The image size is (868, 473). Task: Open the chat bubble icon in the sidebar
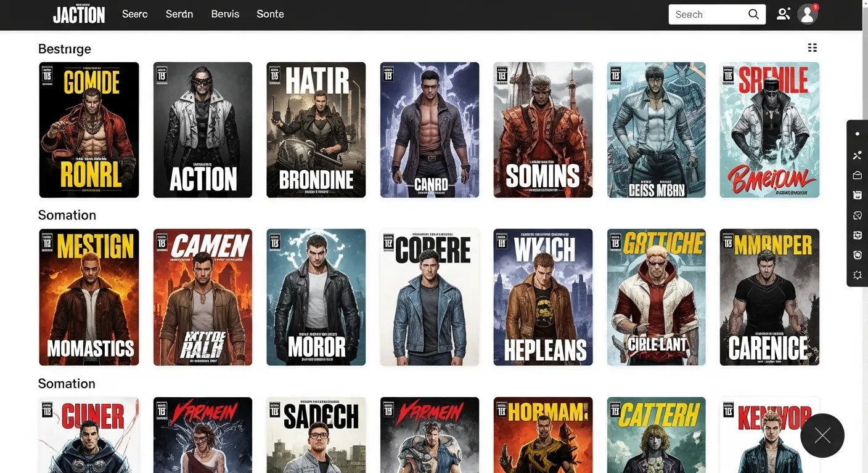coord(857,215)
